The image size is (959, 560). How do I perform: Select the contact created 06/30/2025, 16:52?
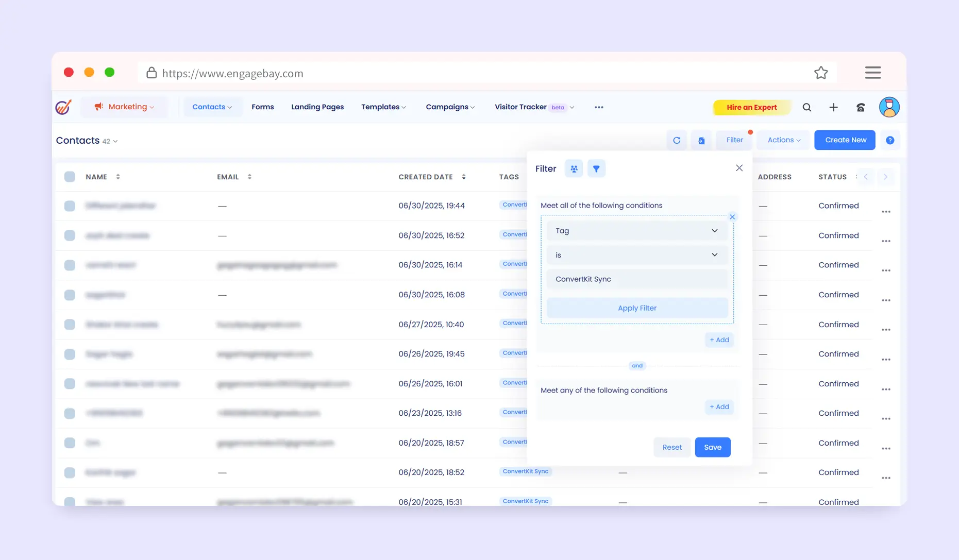click(70, 235)
